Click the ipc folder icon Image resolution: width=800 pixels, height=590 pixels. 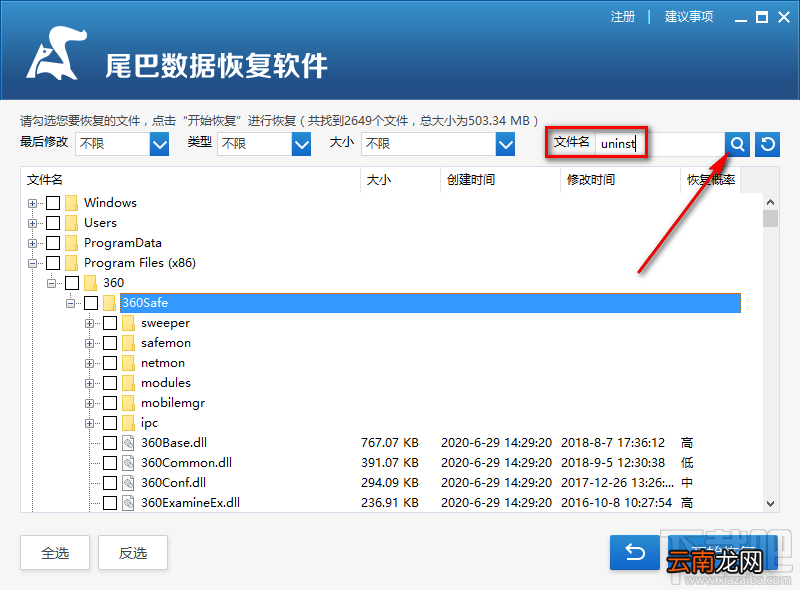[129, 423]
